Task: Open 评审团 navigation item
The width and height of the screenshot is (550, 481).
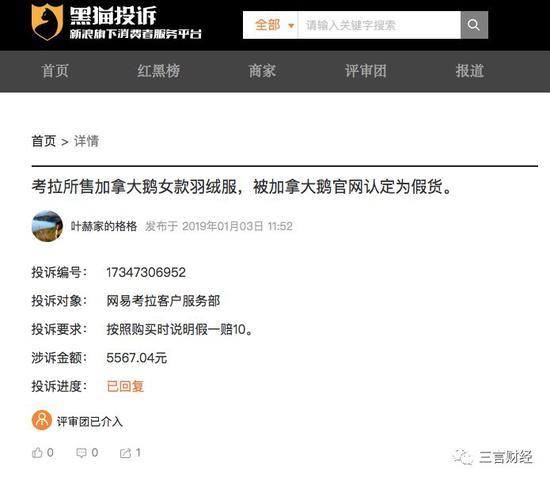Action: point(366,71)
